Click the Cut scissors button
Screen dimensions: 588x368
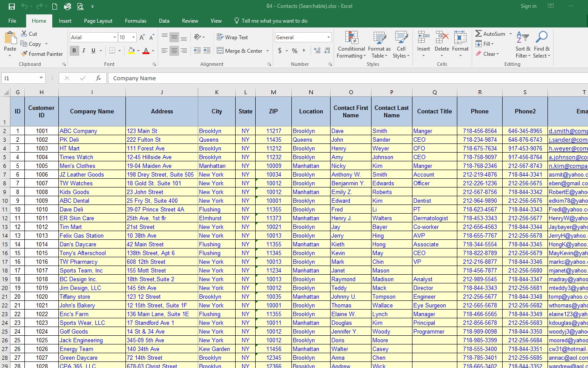[29, 34]
